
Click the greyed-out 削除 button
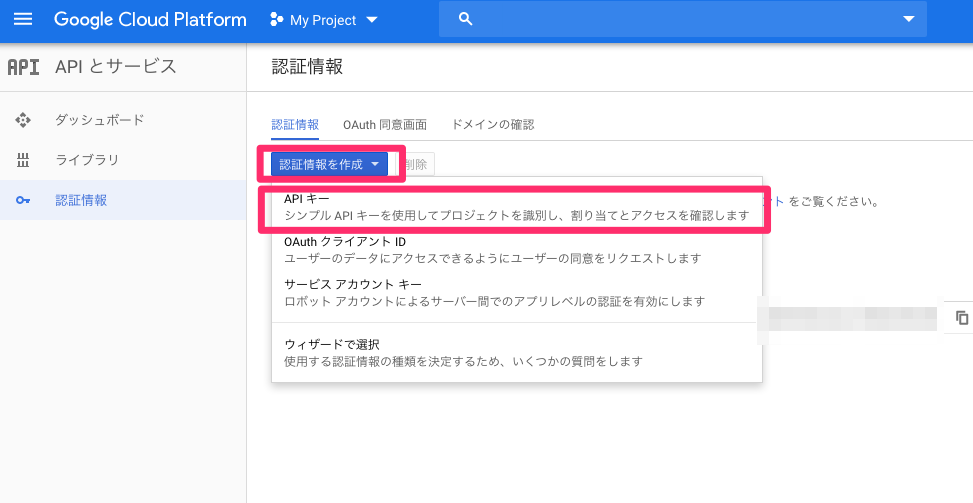click(x=417, y=164)
